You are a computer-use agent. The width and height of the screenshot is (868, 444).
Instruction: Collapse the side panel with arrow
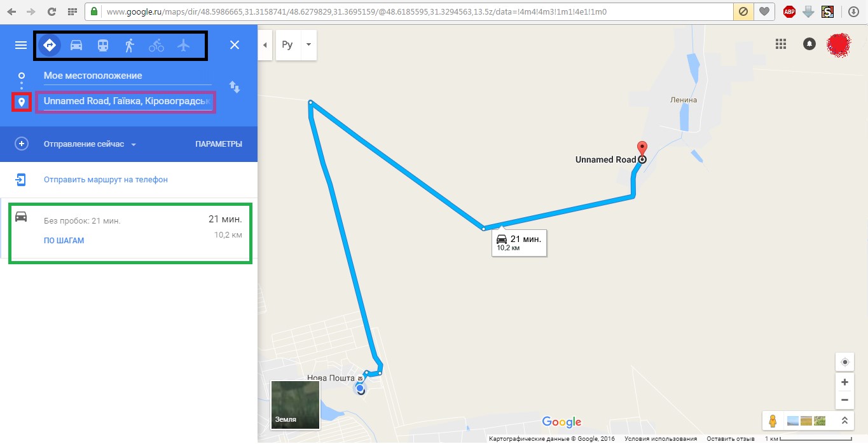[265, 45]
